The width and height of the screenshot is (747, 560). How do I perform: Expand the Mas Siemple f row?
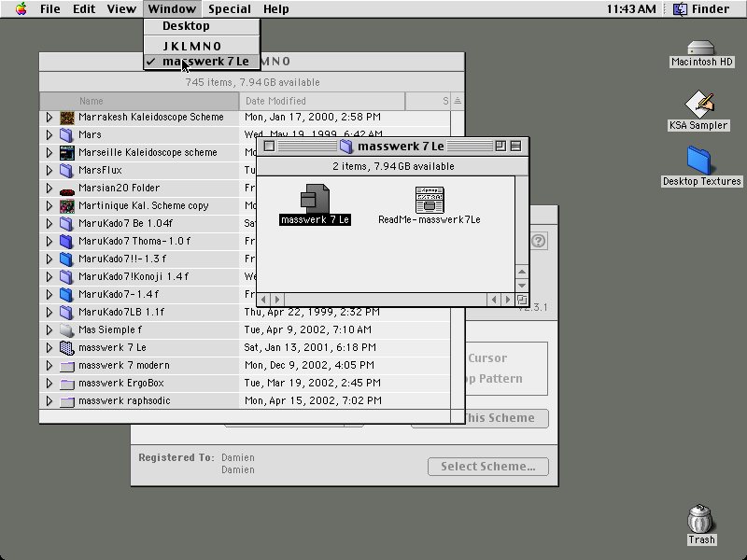(x=49, y=330)
